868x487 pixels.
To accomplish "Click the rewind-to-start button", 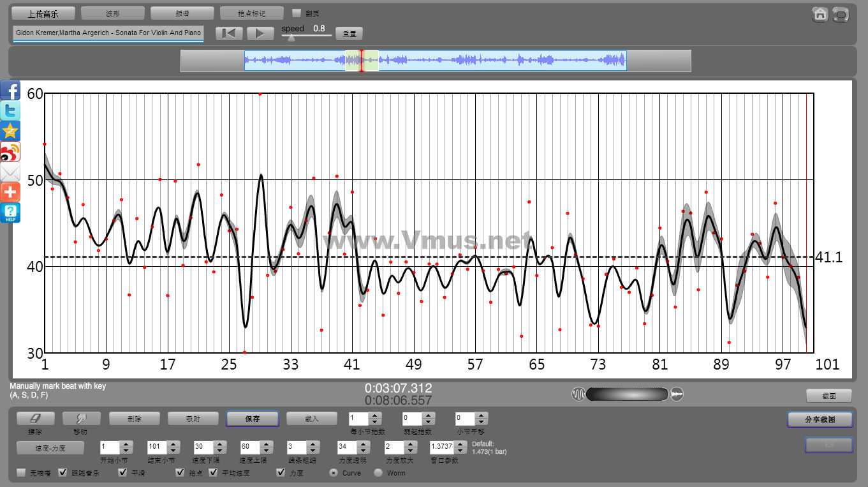I will pos(228,34).
